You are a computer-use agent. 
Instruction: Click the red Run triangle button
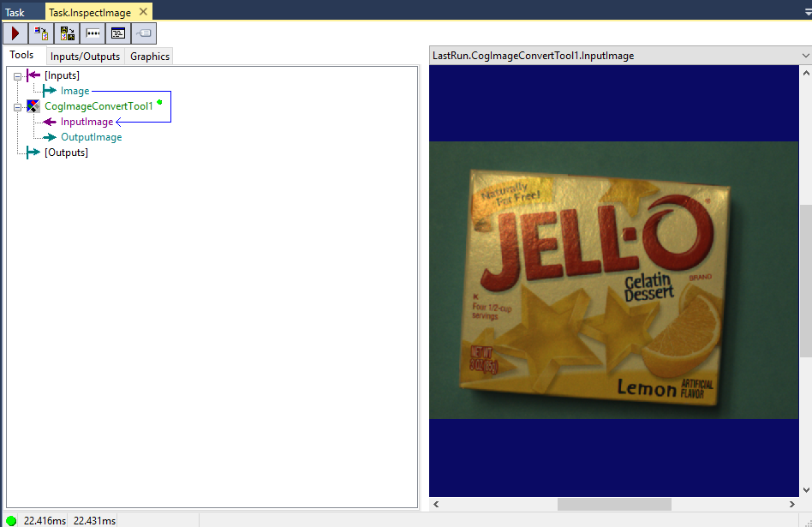(15, 33)
